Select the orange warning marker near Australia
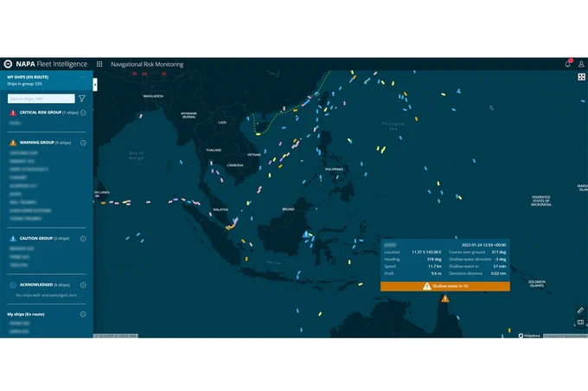 (x=444, y=298)
